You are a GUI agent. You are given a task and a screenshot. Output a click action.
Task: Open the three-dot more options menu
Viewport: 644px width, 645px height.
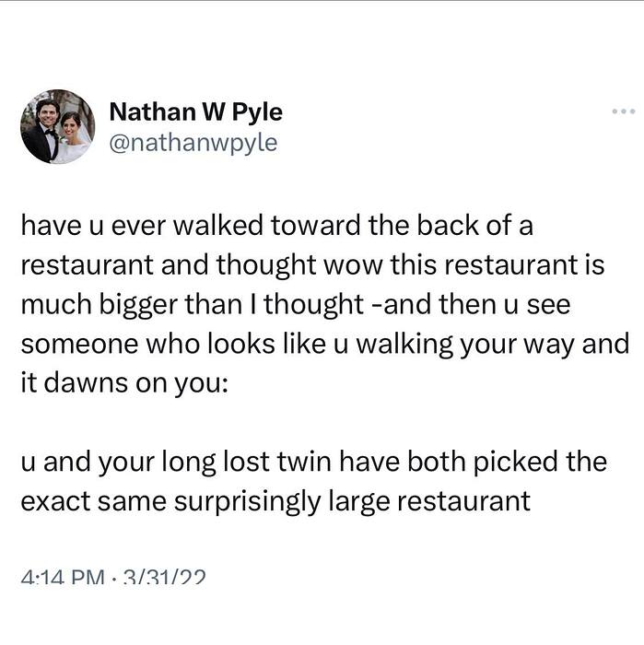tap(624, 111)
